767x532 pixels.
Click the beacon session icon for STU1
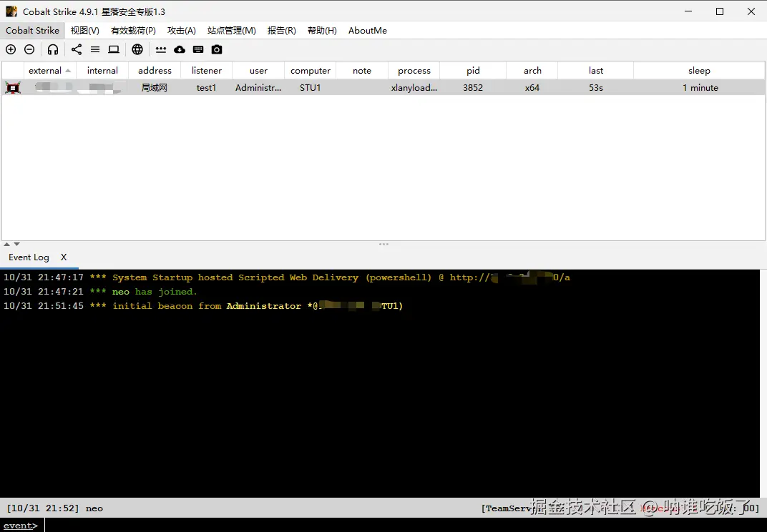[x=13, y=87]
